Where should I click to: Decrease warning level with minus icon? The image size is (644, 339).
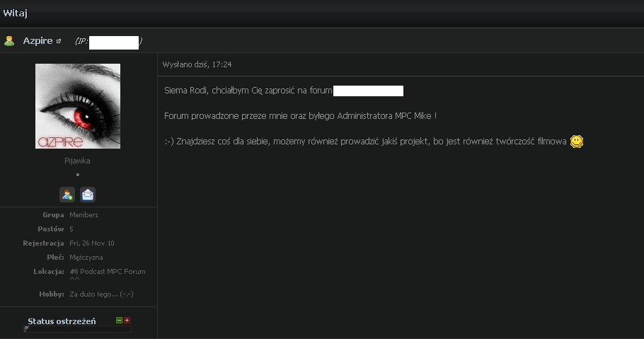point(119,320)
